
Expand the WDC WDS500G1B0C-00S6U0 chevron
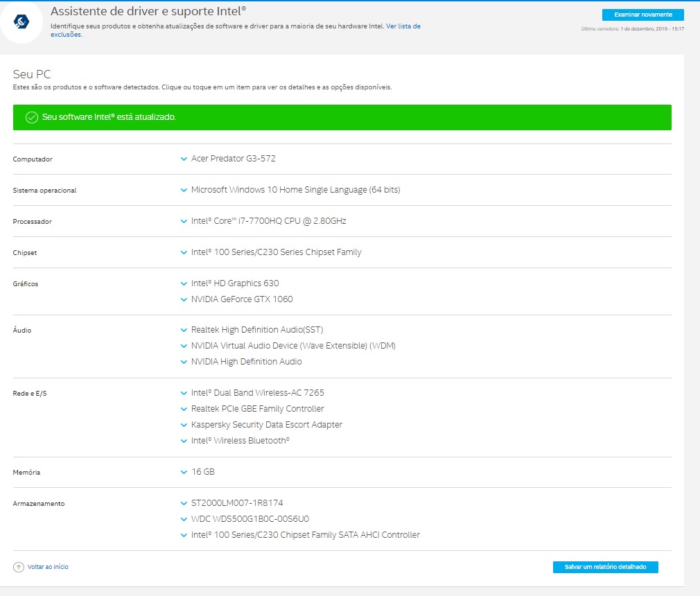184,519
